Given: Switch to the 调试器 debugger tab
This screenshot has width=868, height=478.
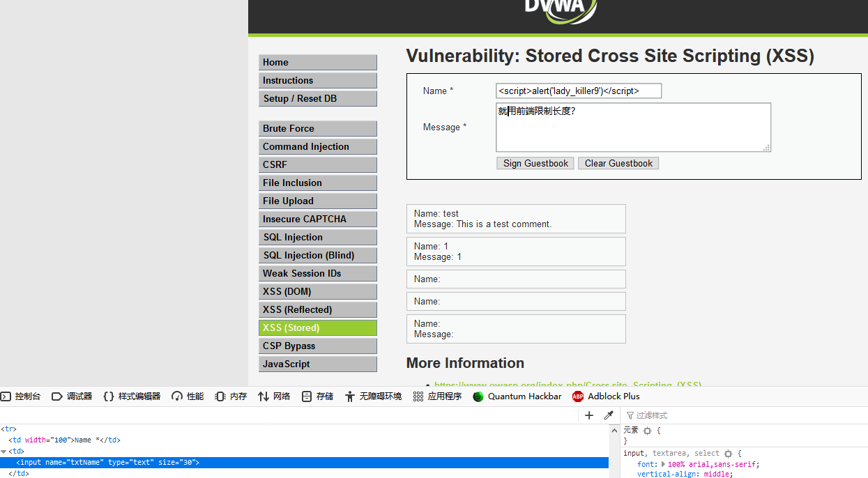Looking at the screenshot, I should [x=72, y=396].
